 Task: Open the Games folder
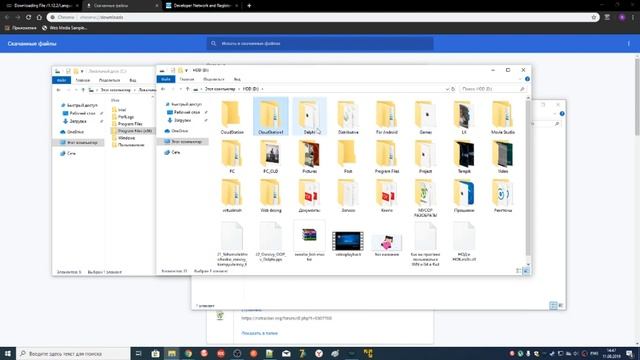[425, 117]
